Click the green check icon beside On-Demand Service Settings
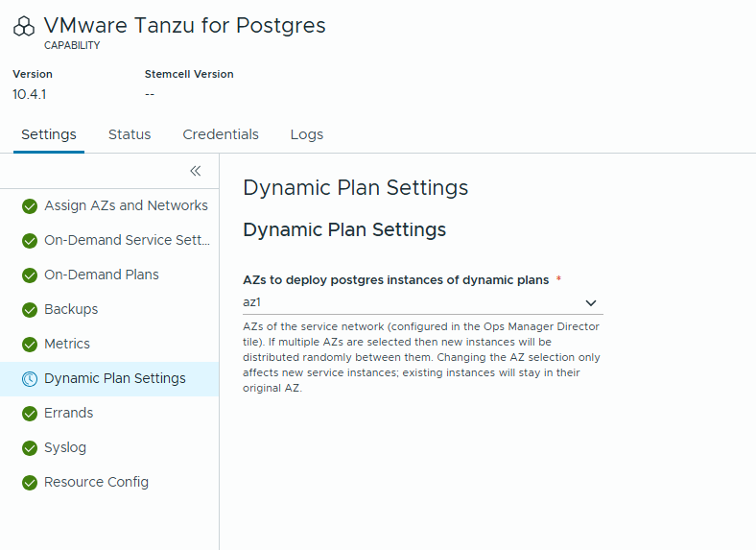The width and height of the screenshot is (756, 550). tap(30, 241)
